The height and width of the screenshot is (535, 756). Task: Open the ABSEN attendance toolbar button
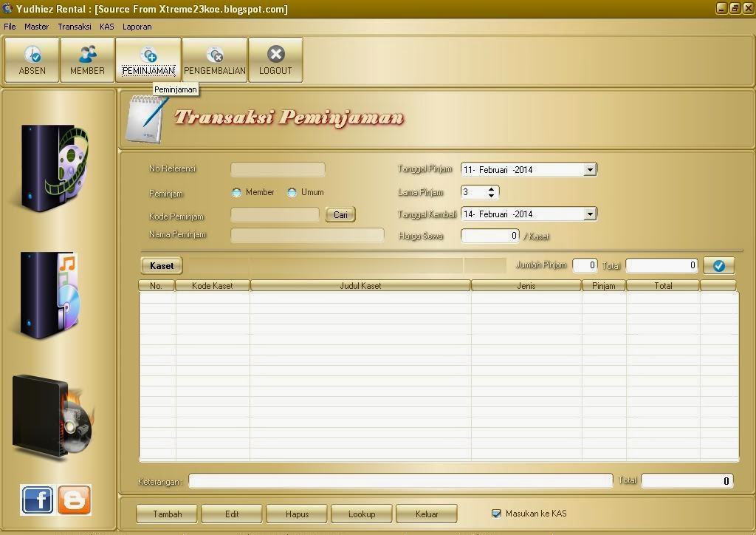pyautogui.click(x=32, y=61)
